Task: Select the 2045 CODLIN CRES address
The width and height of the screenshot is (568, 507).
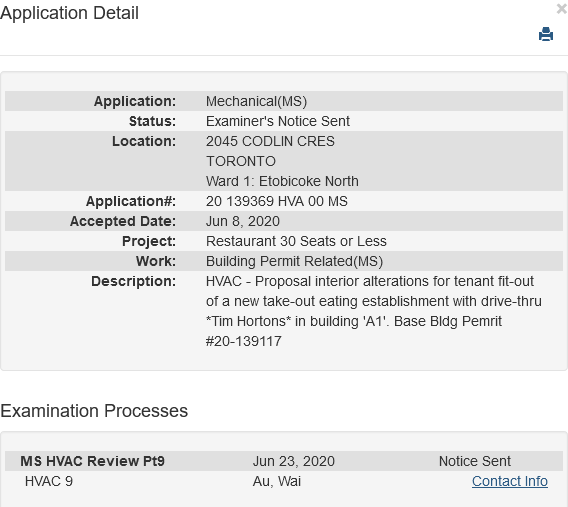Action: 270,141
